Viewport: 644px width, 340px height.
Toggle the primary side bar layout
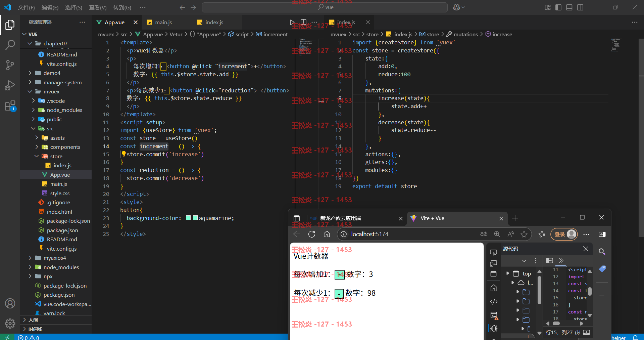(x=558, y=7)
